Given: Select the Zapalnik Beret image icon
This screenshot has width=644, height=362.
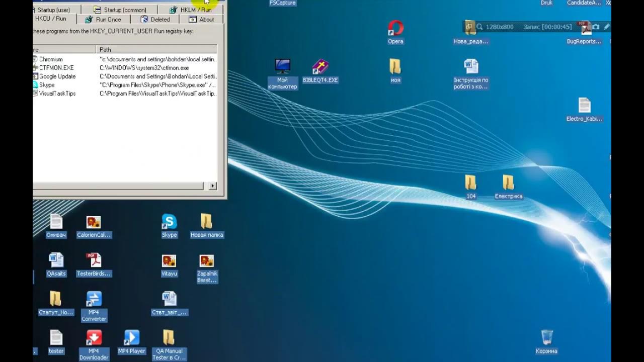Looking at the screenshot, I should (x=207, y=268).
